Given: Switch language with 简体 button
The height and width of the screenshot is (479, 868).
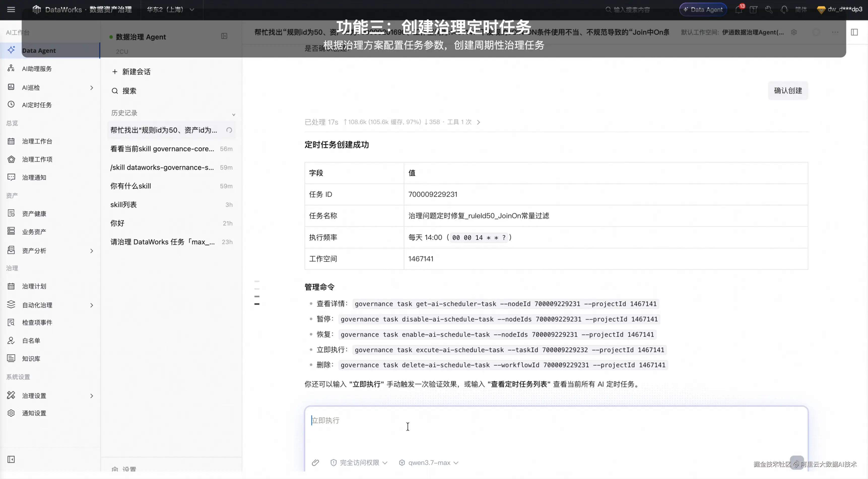Looking at the screenshot, I should pos(801,9).
